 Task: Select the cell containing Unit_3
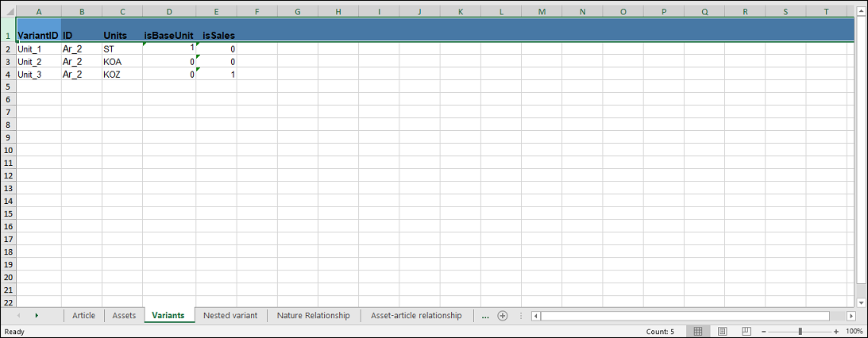pos(39,74)
